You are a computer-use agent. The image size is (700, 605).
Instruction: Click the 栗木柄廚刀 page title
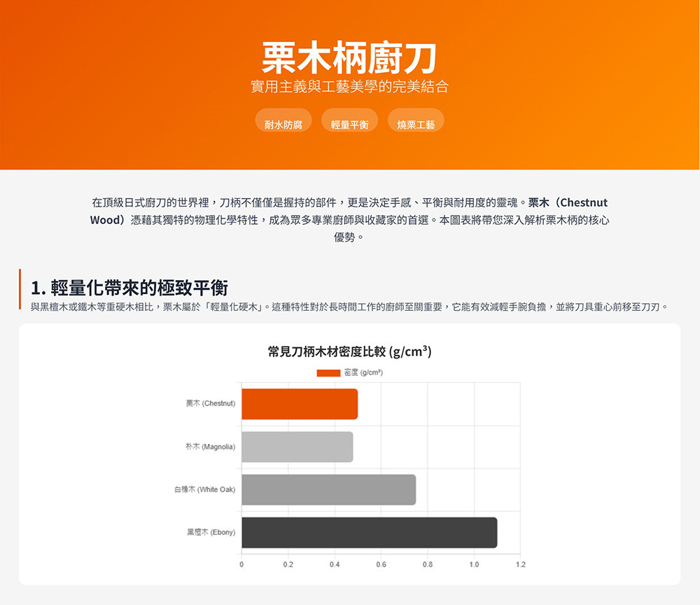[349, 57]
